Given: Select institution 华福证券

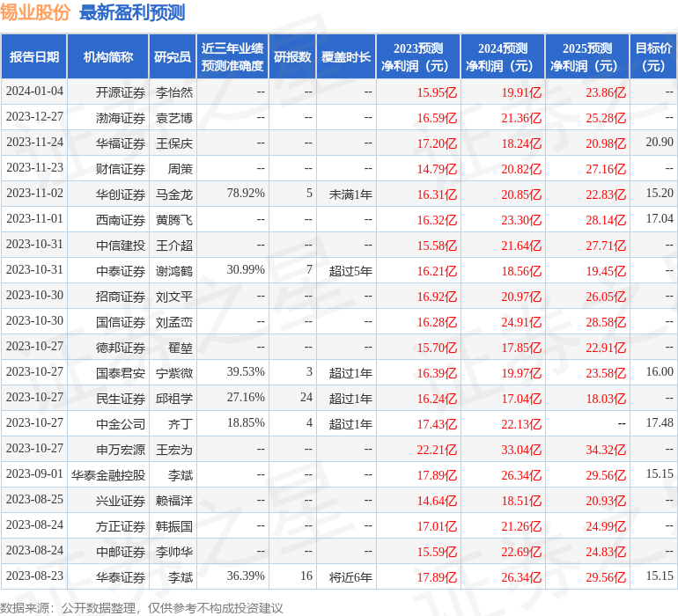Looking at the screenshot, I should pos(121,143).
